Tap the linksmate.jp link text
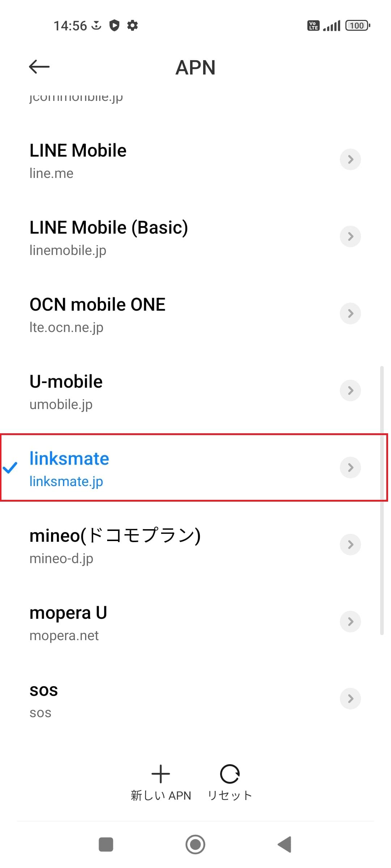Image resolution: width=391 pixels, height=868 pixels. [x=66, y=481]
